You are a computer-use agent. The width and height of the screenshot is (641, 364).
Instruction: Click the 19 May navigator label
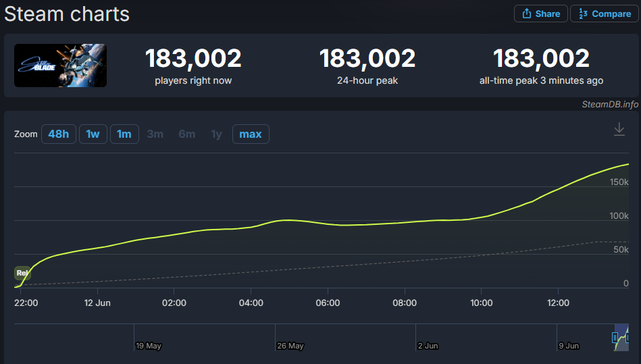[149, 346]
